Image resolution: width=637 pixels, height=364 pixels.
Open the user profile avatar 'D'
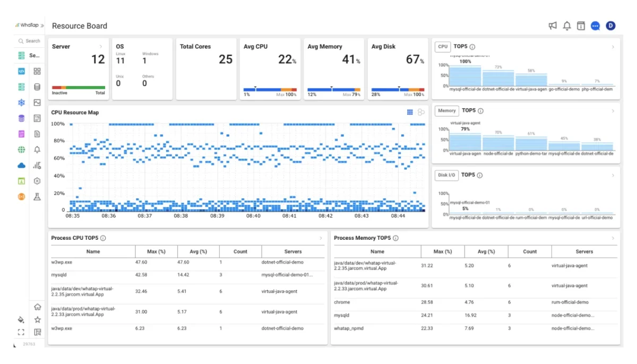click(x=610, y=26)
